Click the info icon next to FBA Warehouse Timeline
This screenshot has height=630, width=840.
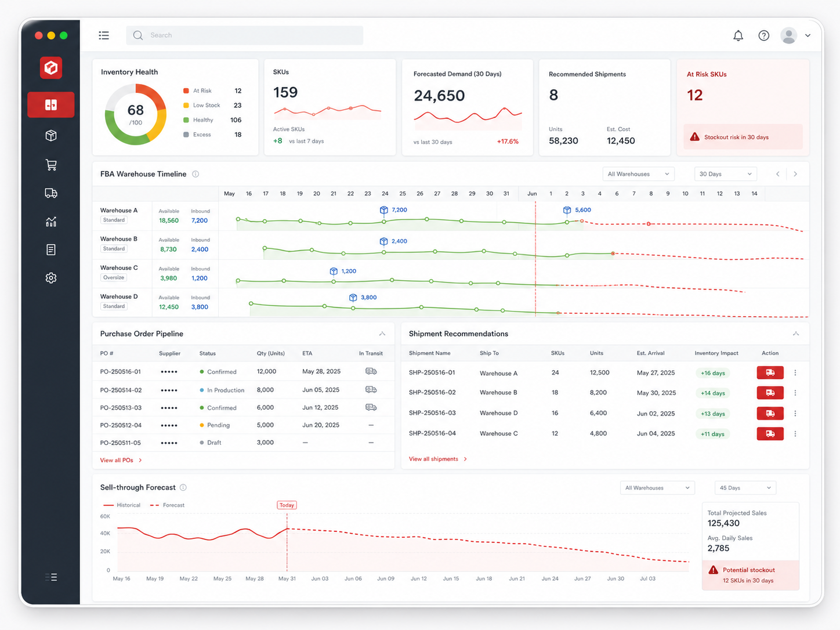click(x=195, y=174)
